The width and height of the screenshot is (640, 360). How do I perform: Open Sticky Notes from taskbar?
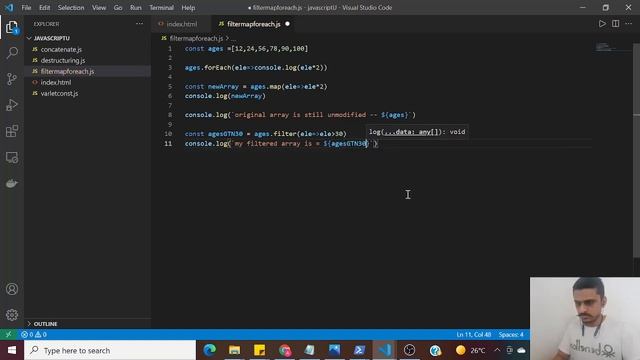[260, 350]
